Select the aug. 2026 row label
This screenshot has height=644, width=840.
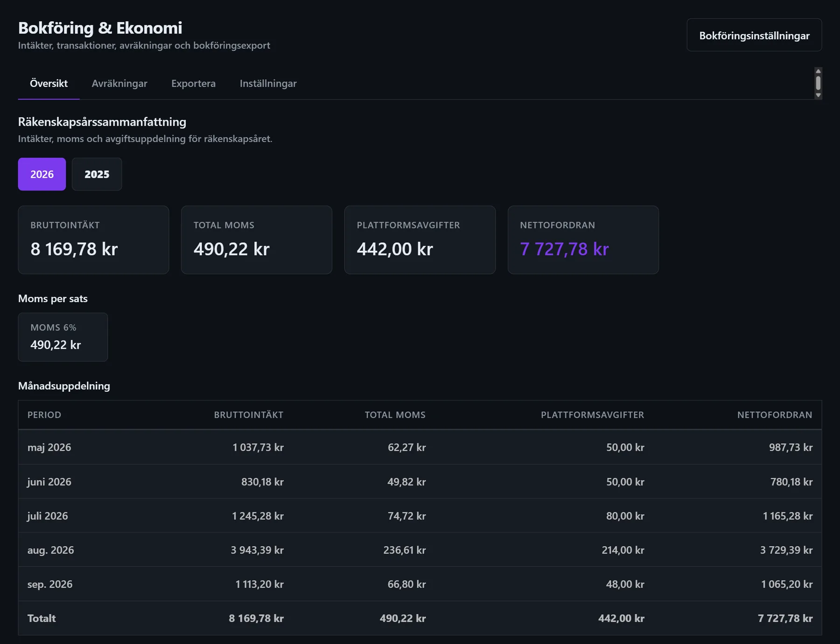pyautogui.click(x=50, y=550)
